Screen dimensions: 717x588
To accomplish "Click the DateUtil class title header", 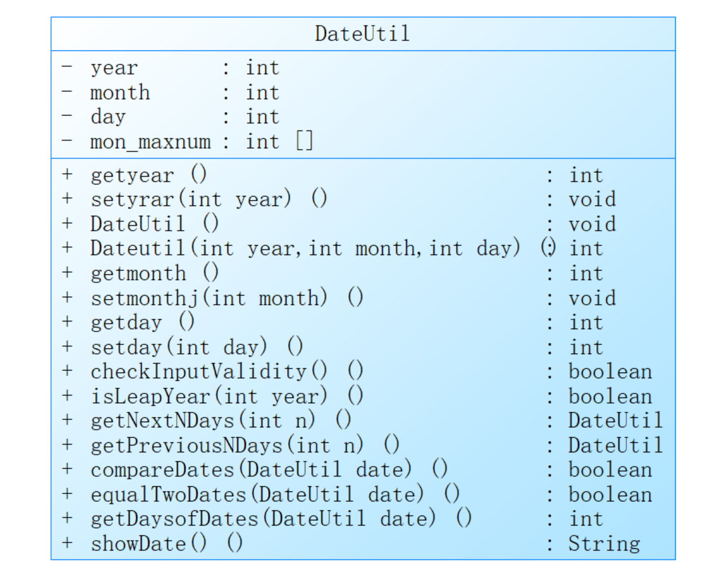I will click(x=362, y=34).
